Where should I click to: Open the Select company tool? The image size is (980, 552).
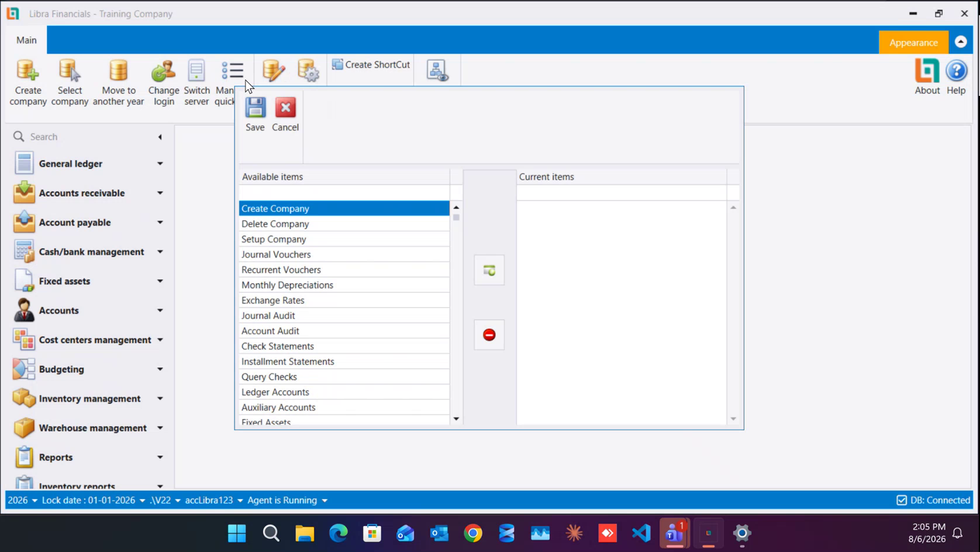pos(70,82)
